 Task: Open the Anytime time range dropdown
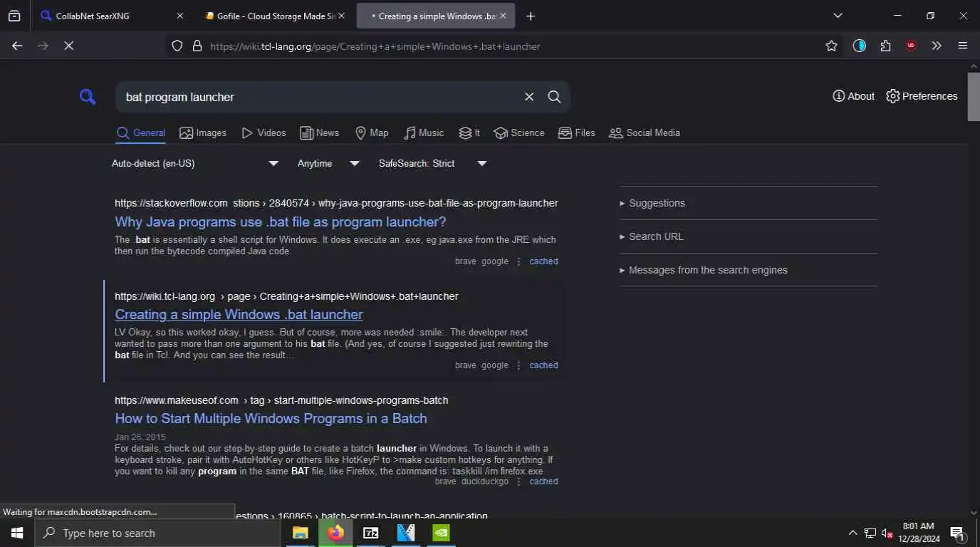tap(328, 163)
